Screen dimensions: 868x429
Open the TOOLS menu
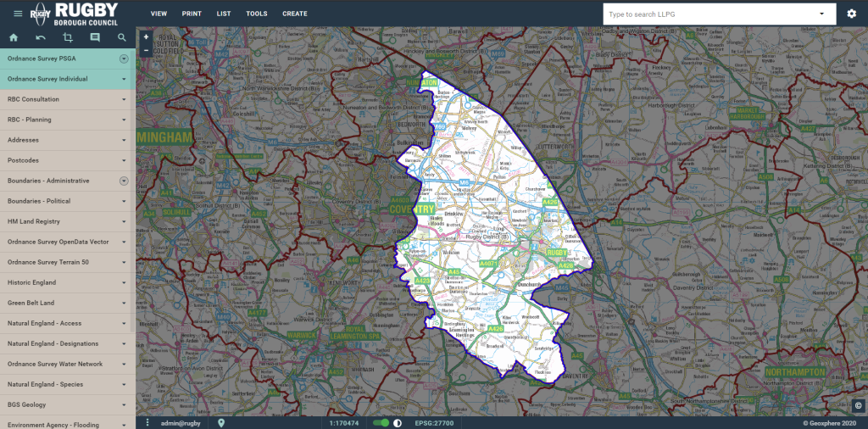click(257, 14)
